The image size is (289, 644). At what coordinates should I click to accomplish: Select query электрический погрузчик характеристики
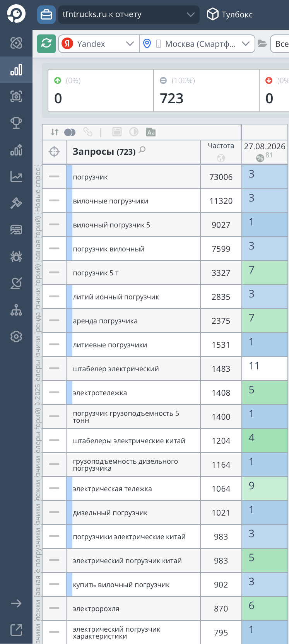(116, 633)
